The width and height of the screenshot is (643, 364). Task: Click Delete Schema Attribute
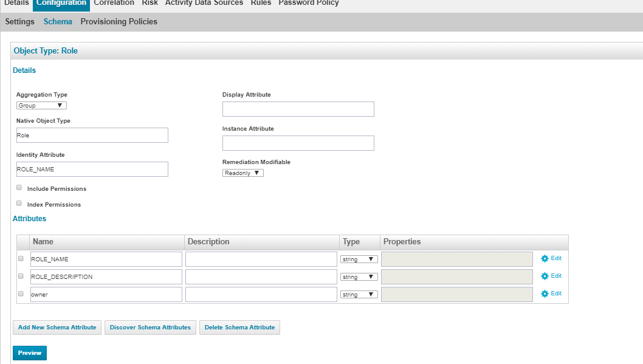coord(239,327)
